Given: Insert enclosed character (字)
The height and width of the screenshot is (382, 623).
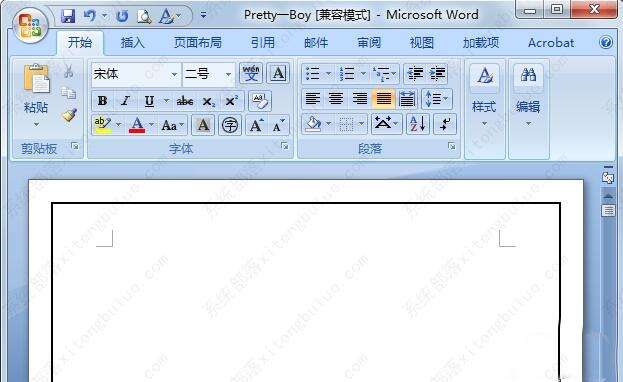Looking at the screenshot, I should pos(230,126).
